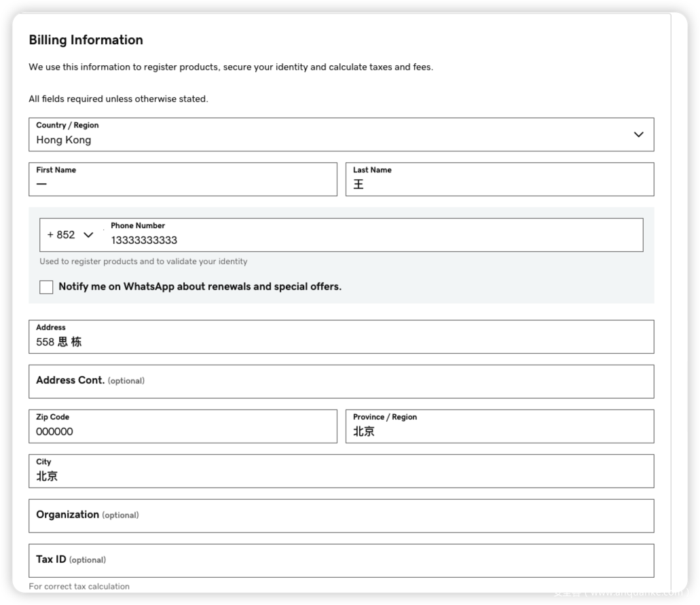Focus the optional Address Cont. field
This screenshot has width=700, height=605.
click(x=341, y=382)
